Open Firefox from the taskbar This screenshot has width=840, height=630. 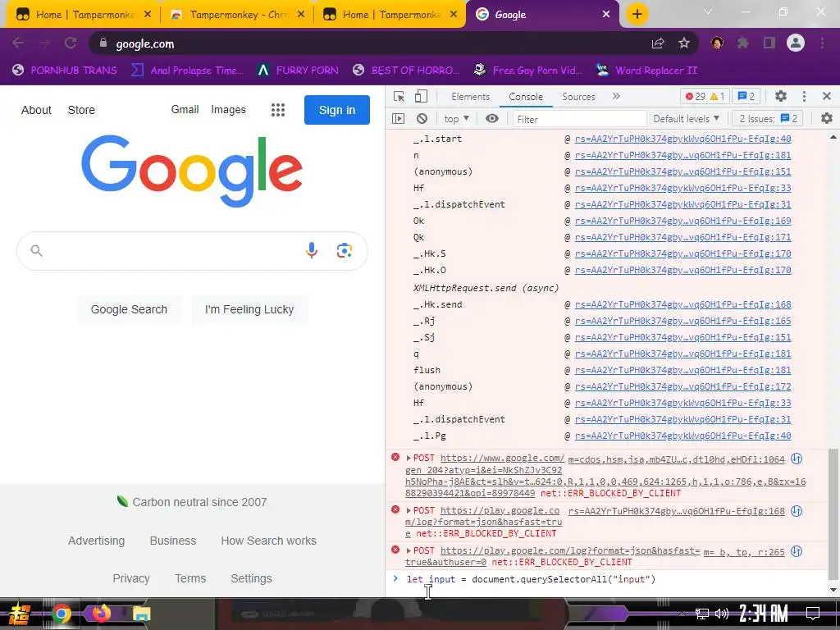pos(101,613)
